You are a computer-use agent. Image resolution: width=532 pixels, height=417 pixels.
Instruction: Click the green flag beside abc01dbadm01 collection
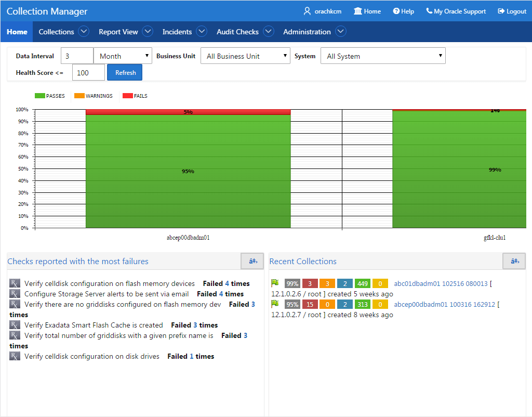tap(275, 283)
